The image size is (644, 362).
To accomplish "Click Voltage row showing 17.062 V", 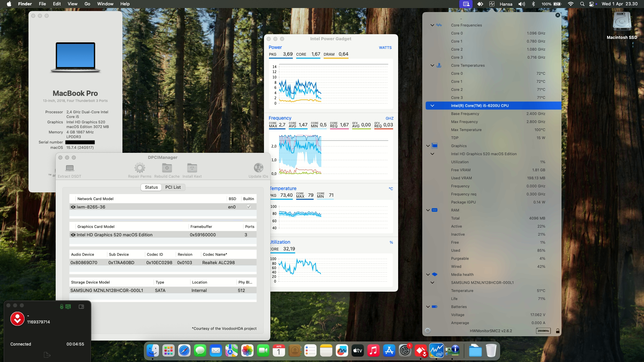I will [x=493, y=315].
